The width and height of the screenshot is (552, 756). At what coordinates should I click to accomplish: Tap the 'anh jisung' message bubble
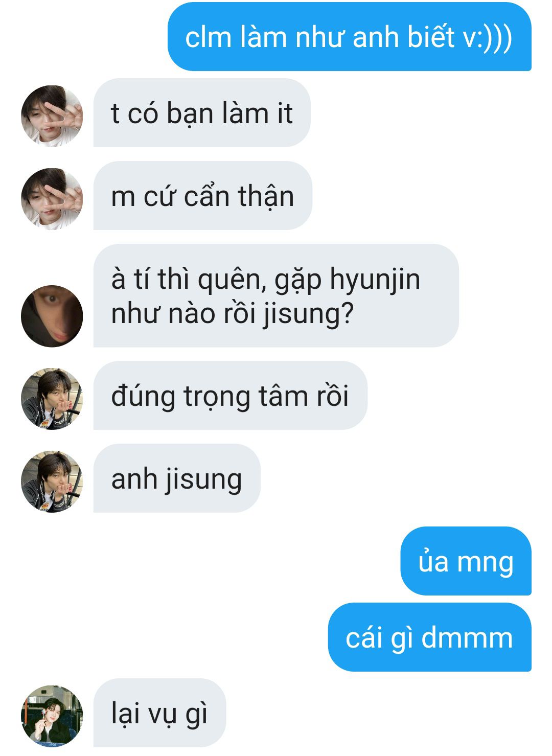[177, 478]
